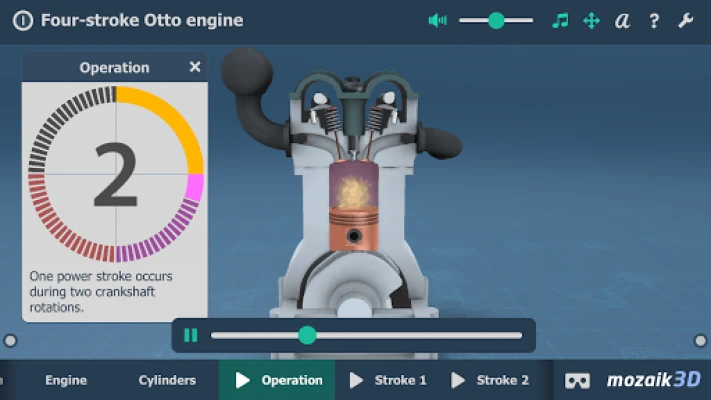Click the circular stroke diagram in the Operation panel
711x400 pixels.
point(115,174)
